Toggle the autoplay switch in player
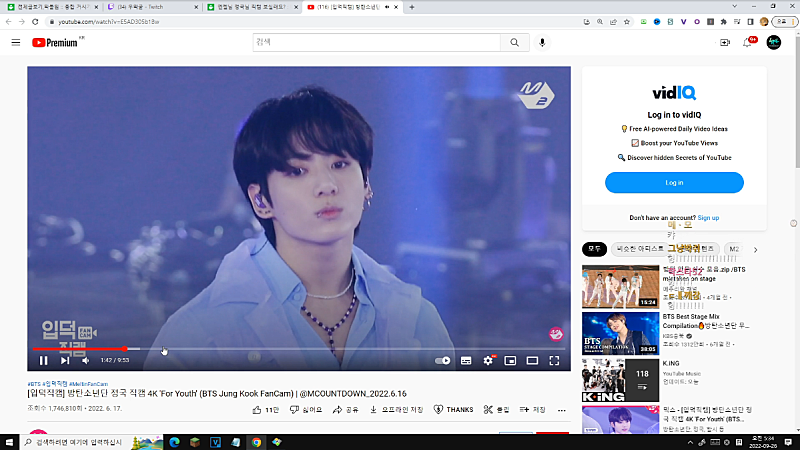 point(442,361)
